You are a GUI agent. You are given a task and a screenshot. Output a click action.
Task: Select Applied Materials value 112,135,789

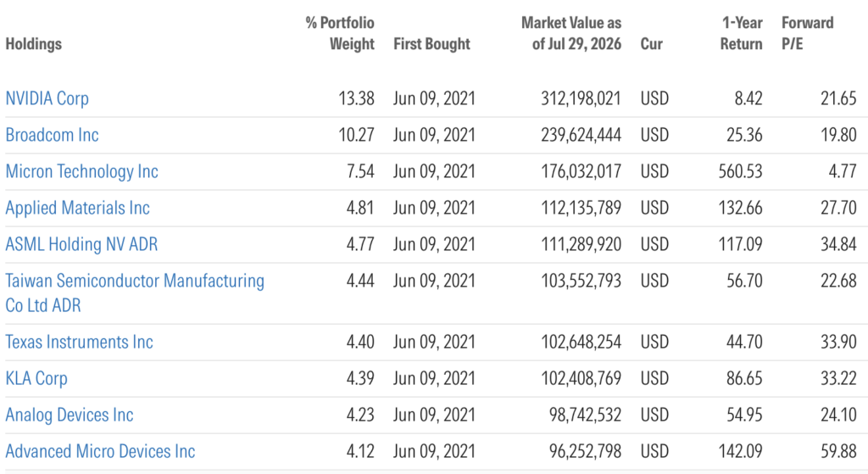pyautogui.click(x=581, y=209)
